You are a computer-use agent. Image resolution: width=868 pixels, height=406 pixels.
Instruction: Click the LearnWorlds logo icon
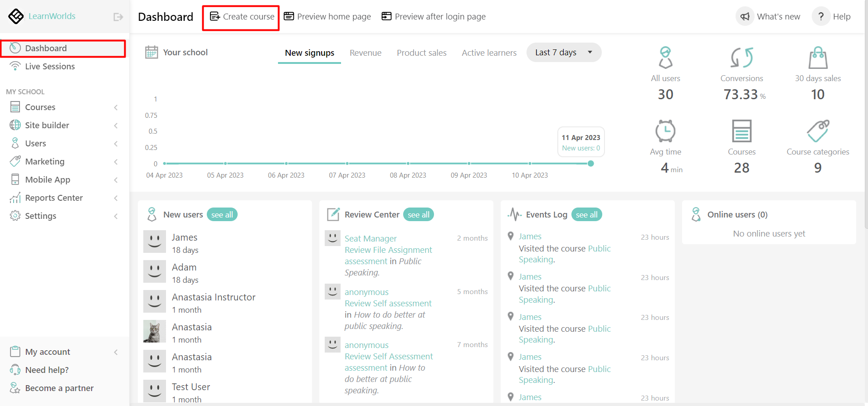16,16
